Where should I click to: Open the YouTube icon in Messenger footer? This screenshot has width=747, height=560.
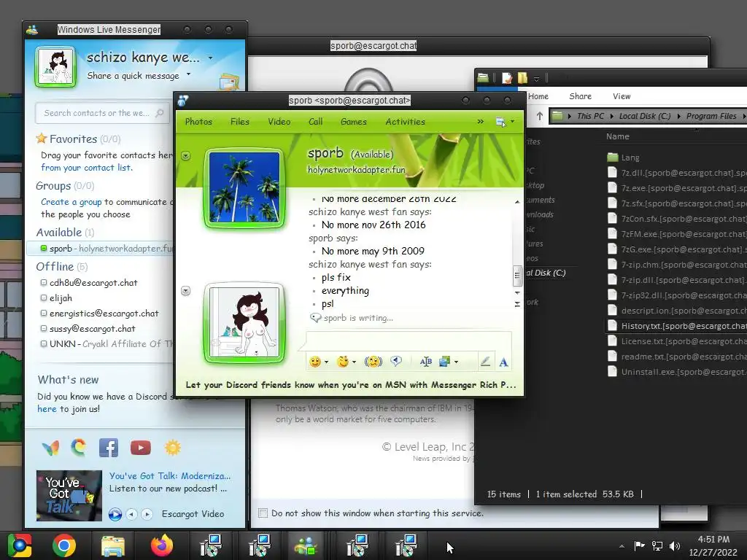click(x=141, y=448)
